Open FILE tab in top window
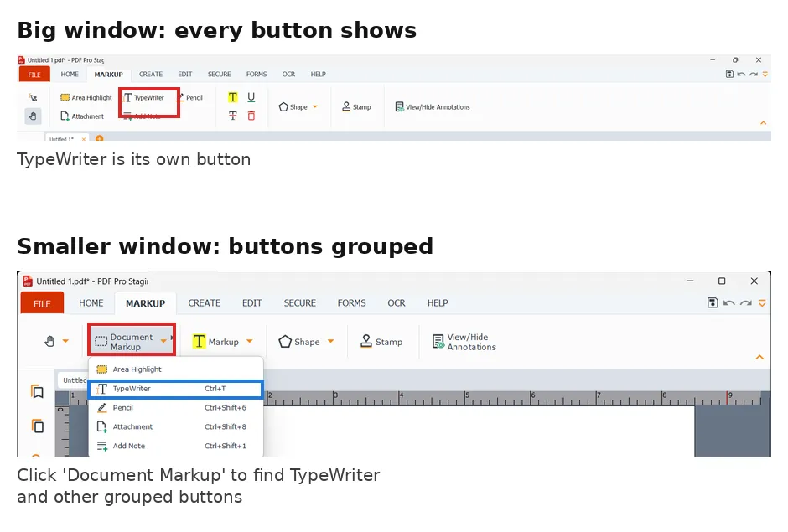 (34, 74)
